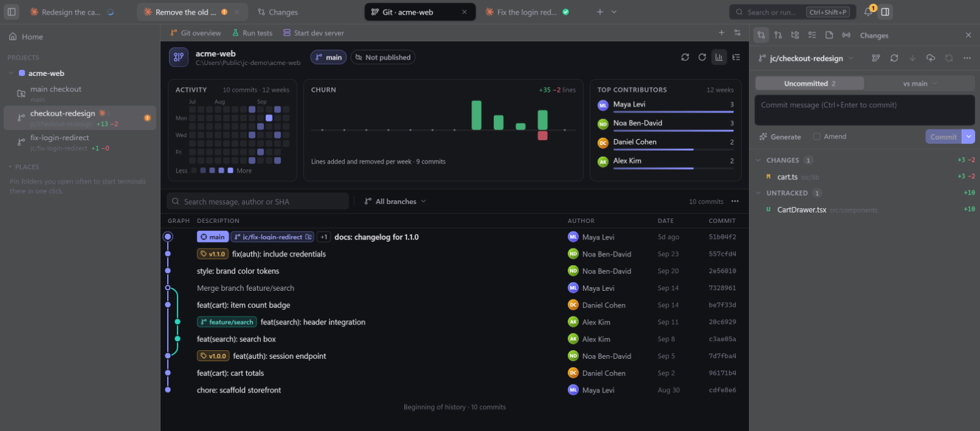Enable the Amend checkbox

click(x=816, y=137)
